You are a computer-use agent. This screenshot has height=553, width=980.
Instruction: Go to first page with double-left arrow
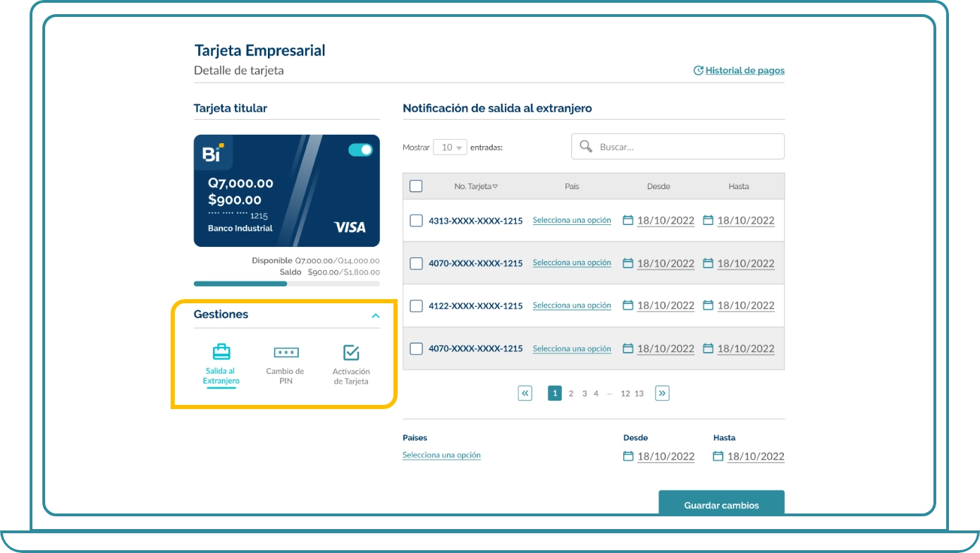525,394
